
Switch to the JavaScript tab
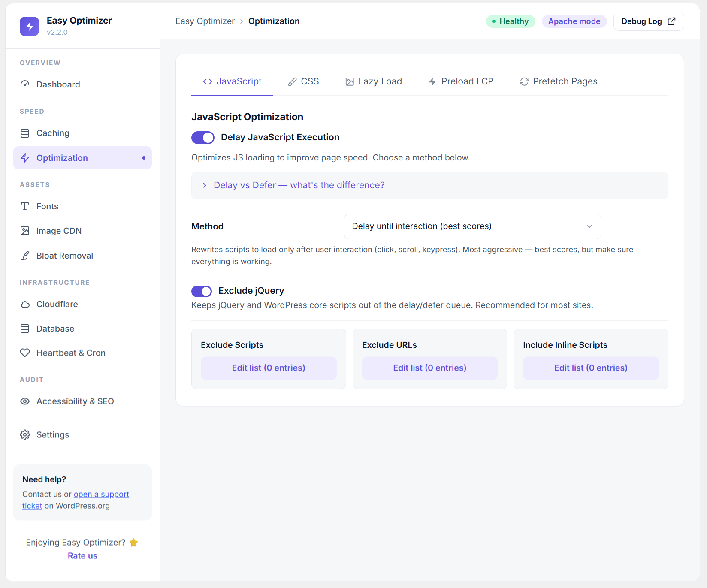(232, 81)
